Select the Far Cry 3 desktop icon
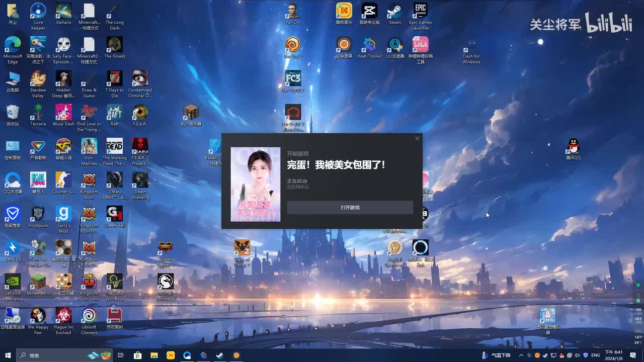 [293, 81]
